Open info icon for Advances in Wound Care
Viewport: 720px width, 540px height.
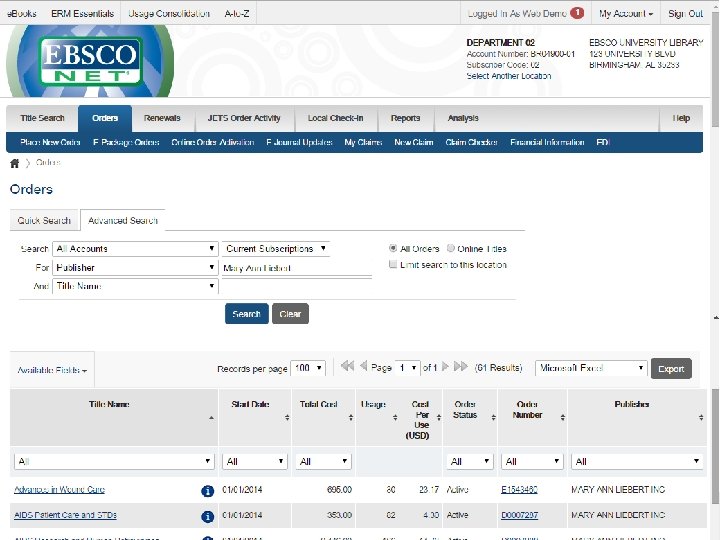208,491
